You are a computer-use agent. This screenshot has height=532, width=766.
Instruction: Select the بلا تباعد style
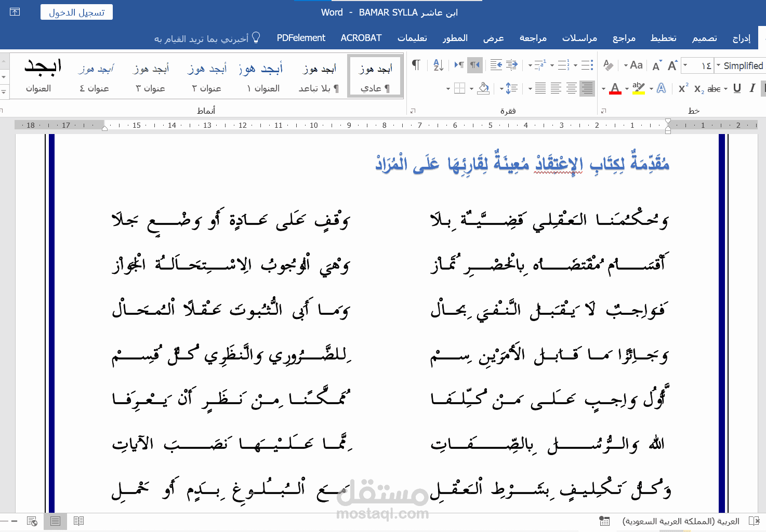pyautogui.click(x=319, y=77)
